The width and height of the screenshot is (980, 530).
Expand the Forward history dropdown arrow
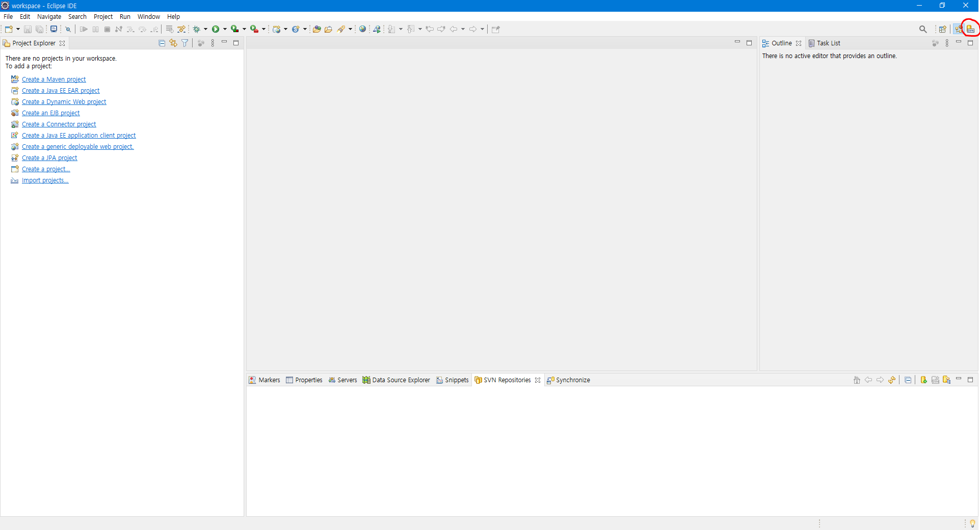pyautogui.click(x=482, y=29)
